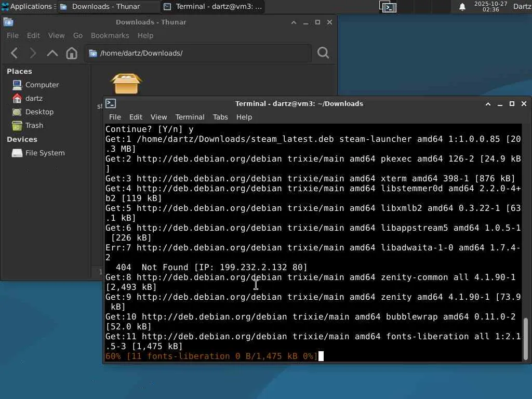The image size is (532, 399).
Task: Open Thunar Edit menu
Action: click(x=33, y=36)
